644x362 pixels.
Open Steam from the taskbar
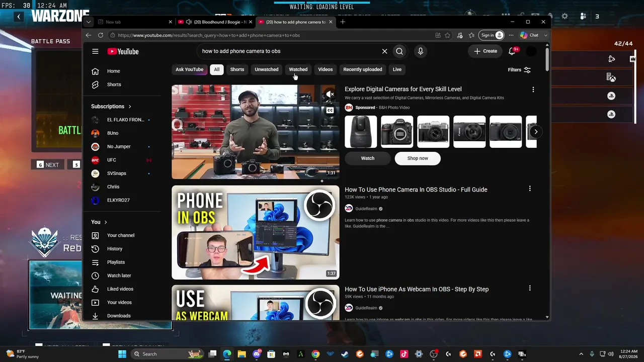(x=345, y=354)
